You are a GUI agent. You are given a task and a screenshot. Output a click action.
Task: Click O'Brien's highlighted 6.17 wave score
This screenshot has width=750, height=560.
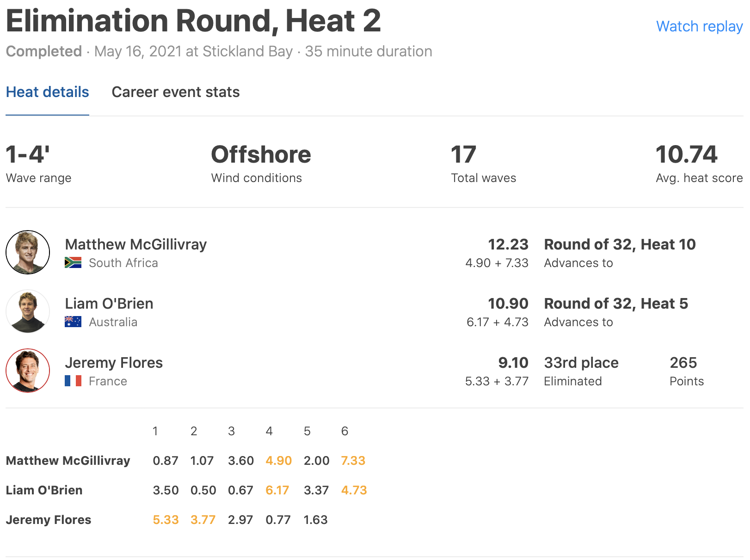(x=277, y=490)
